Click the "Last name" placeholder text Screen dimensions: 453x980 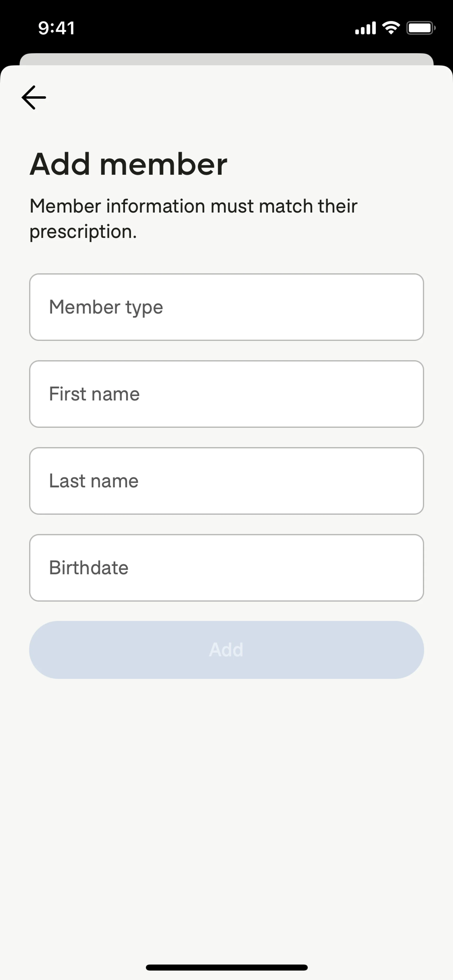tap(94, 481)
